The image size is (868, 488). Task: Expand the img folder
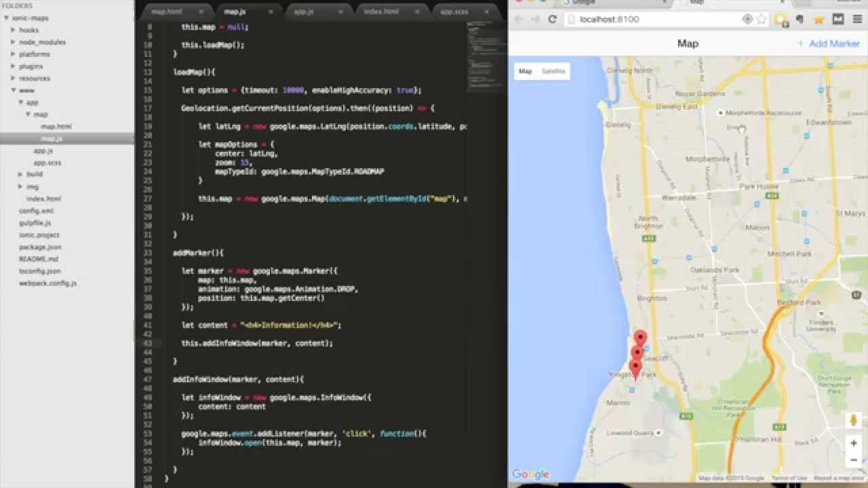(20, 186)
